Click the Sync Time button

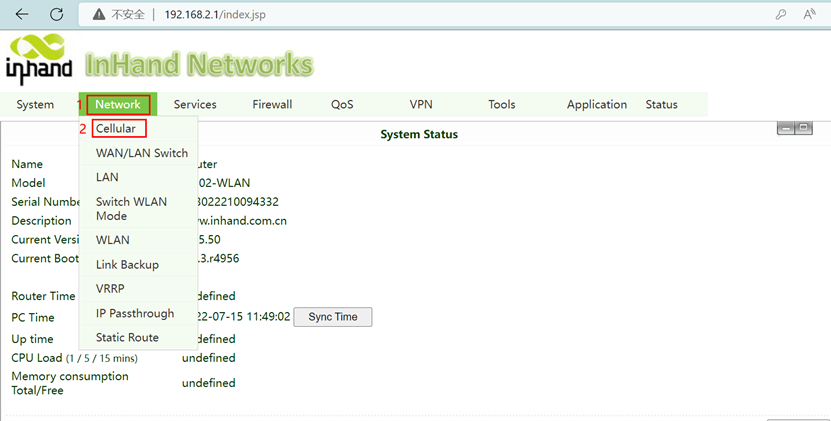[333, 317]
